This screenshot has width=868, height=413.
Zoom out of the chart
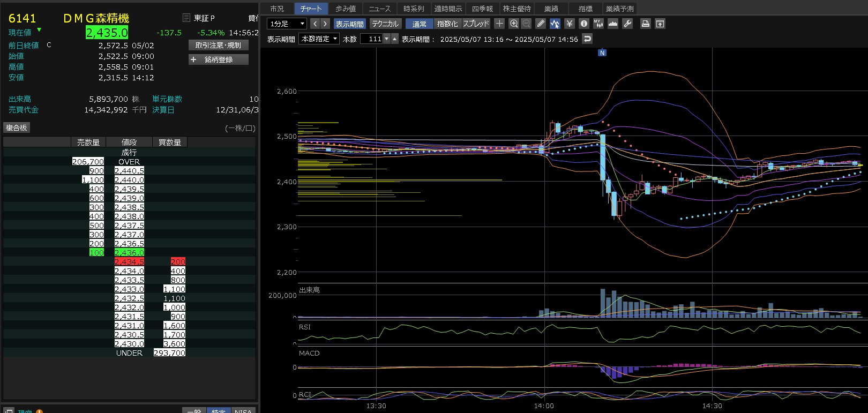(x=526, y=24)
